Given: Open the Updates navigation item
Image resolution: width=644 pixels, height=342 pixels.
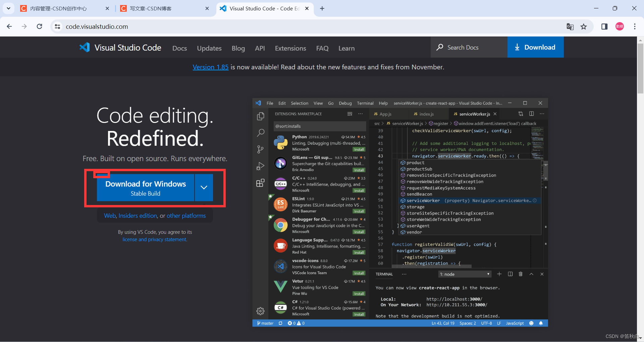Looking at the screenshot, I should pos(209,48).
